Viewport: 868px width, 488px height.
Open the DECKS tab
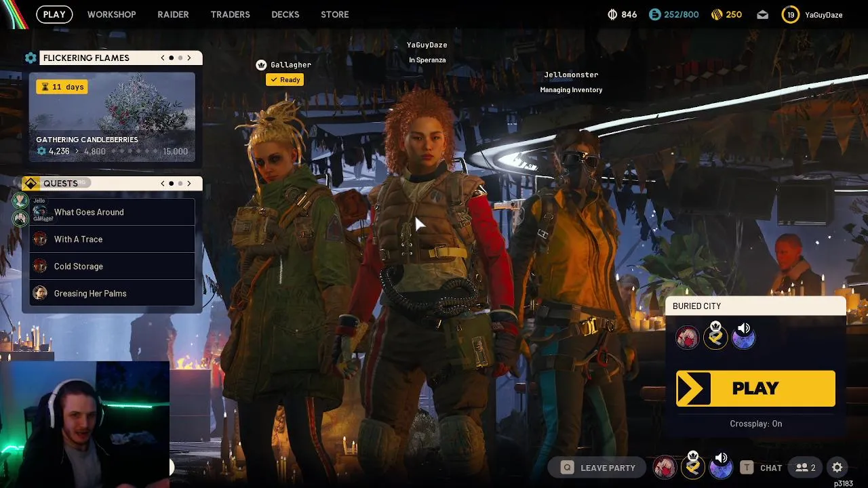(285, 14)
